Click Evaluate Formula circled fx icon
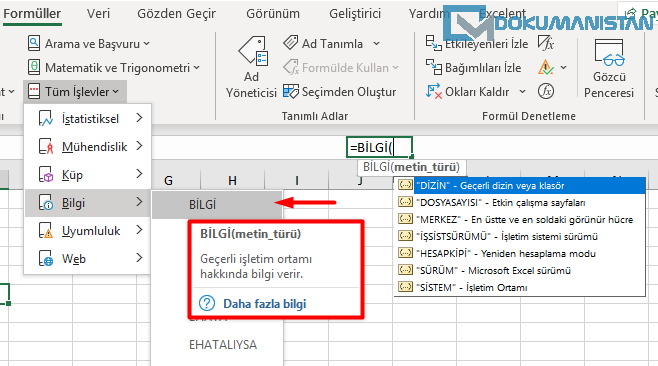Viewport: 658px width, 366px height. tap(546, 91)
